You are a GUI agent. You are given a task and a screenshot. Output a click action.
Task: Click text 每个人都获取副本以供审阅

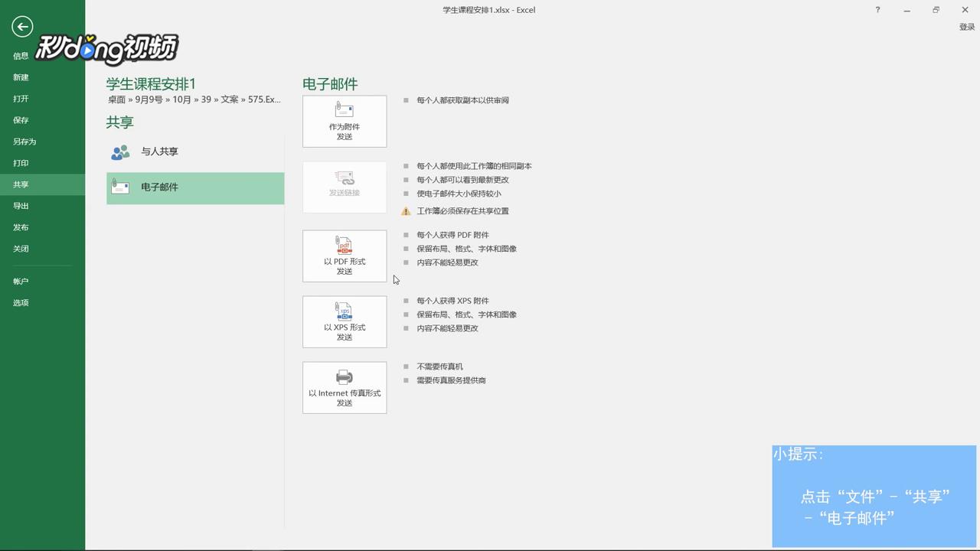462,100
